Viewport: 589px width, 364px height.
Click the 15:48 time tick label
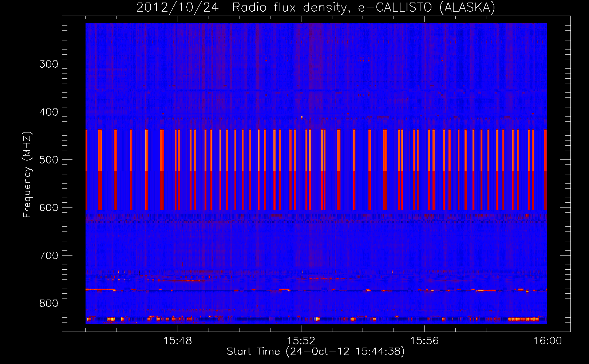click(178, 341)
